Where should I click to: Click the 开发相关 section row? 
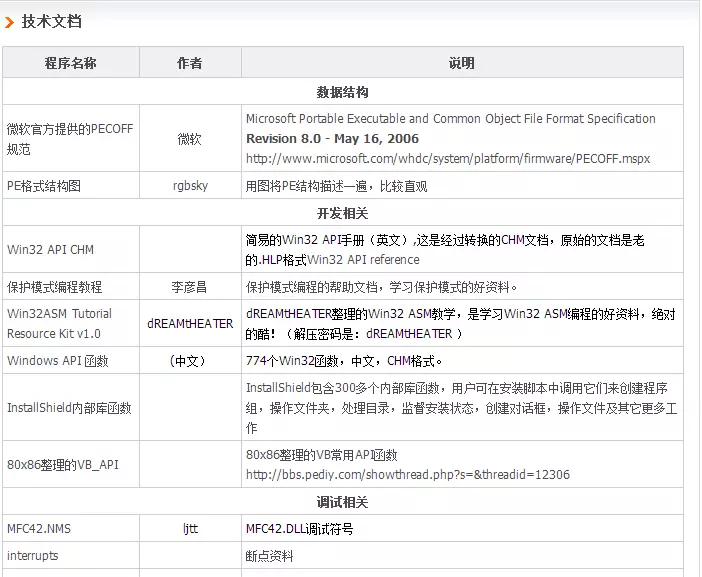point(342,213)
